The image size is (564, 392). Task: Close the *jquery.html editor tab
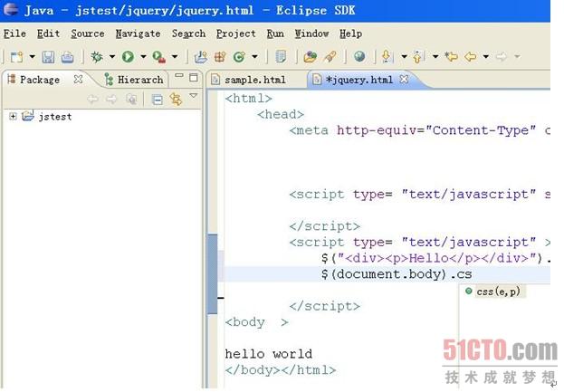tap(404, 79)
